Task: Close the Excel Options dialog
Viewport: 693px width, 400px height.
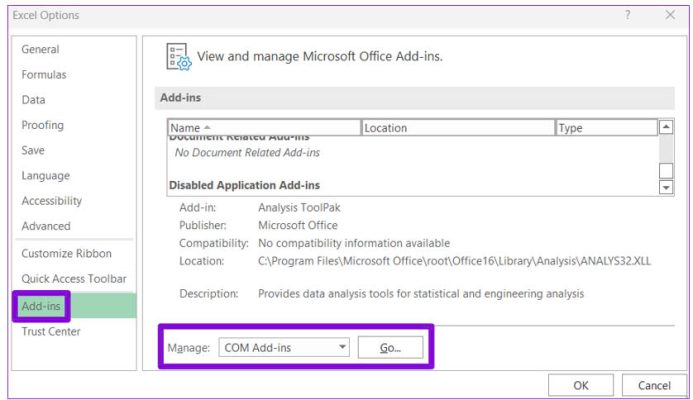Action: coord(670,15)
